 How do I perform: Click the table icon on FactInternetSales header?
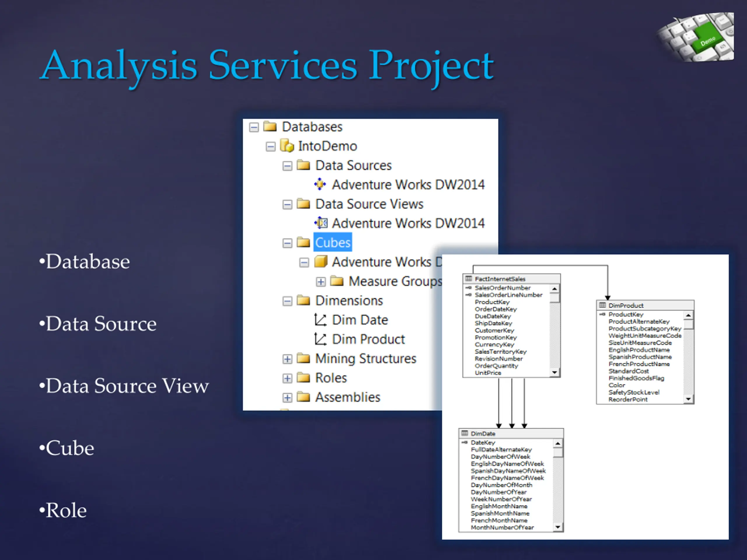tap(468, 279)
